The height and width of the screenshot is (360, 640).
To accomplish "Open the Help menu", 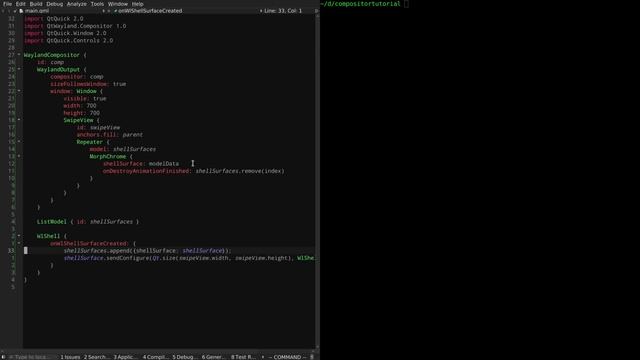I will 138,4.
